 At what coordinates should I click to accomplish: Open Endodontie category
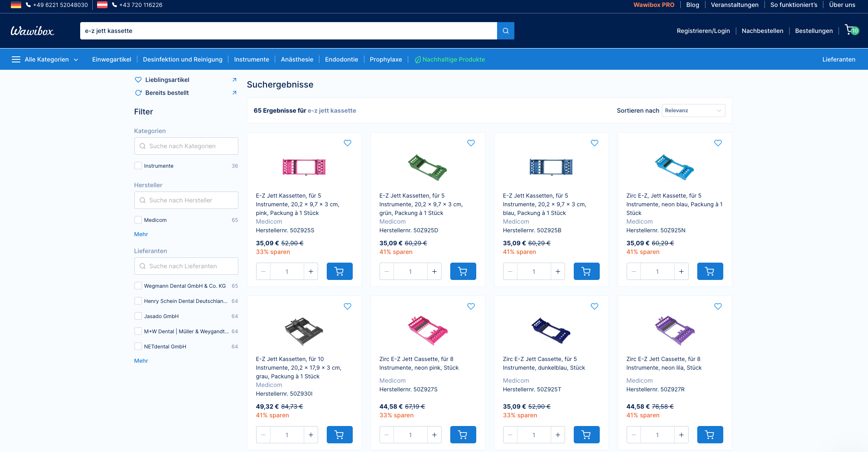341,59
